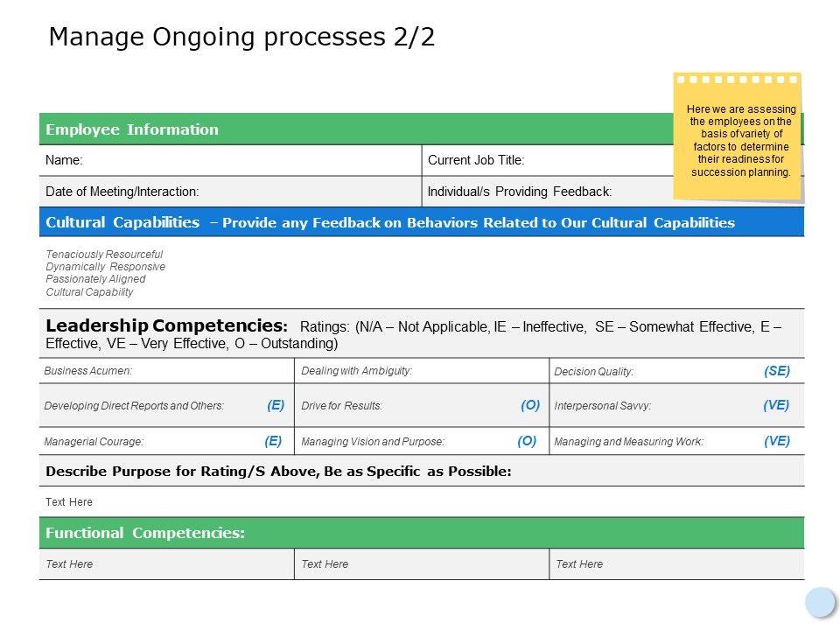Click the 'Individual/s Providing Feedback:' cell
The height and width of the screenshot is (630, 840).
pos(612,192)
